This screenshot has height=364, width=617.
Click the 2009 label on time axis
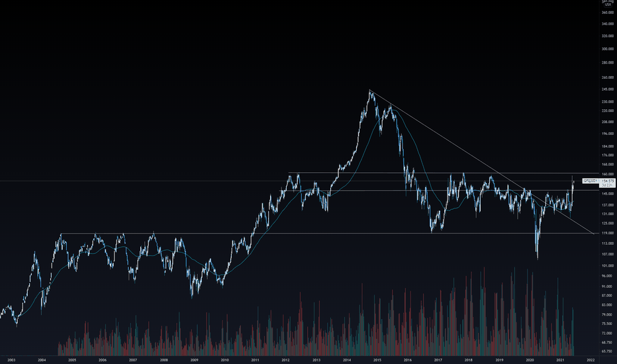pos(195,360)
